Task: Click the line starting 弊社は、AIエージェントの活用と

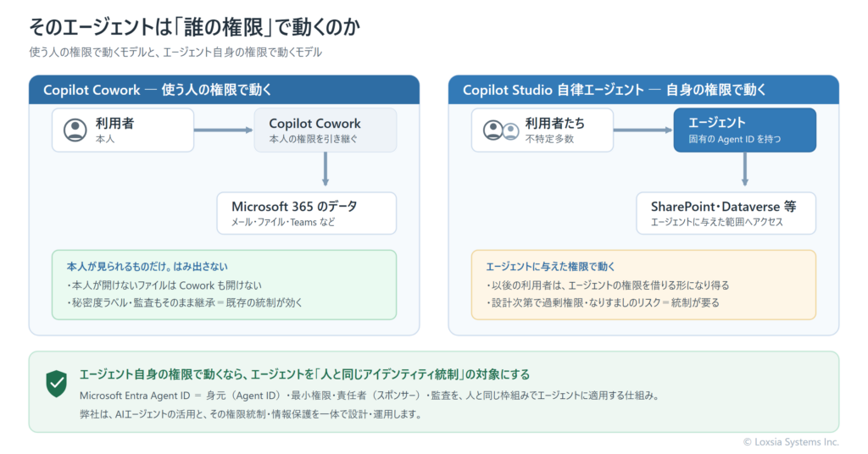Action: pos(251,414)
